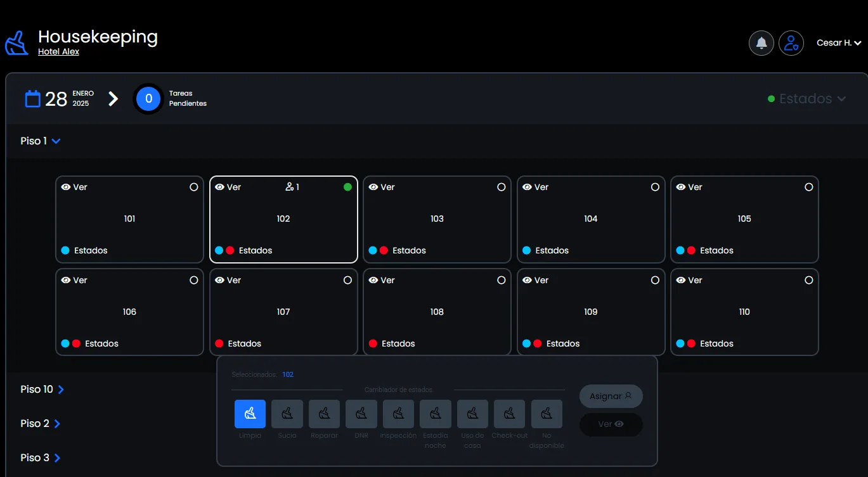Set room state to Uso de casa
This screenshot has height=477, width=868.
(x=472, y=414)
